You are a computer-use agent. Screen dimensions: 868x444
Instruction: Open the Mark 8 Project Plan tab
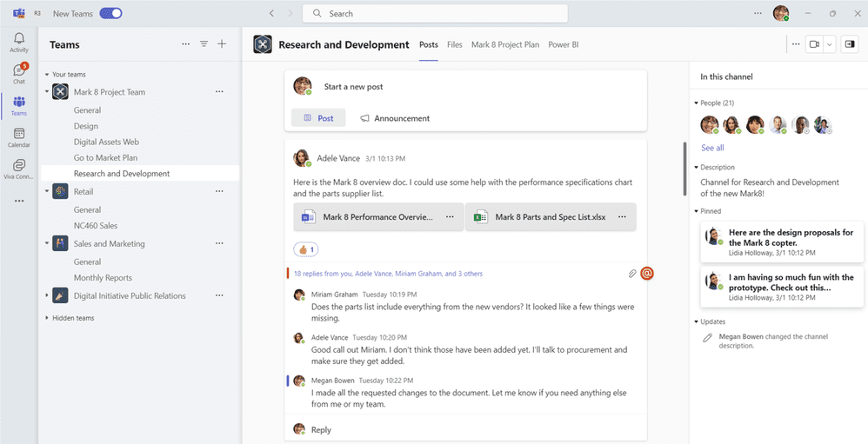(x=504, y=45)
